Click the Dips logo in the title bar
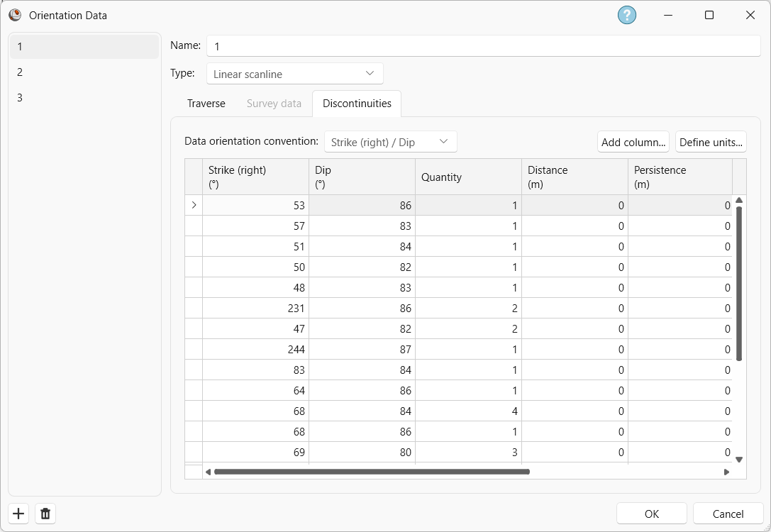The width and height of the screenshot is (771, 532). click(15, 15)
